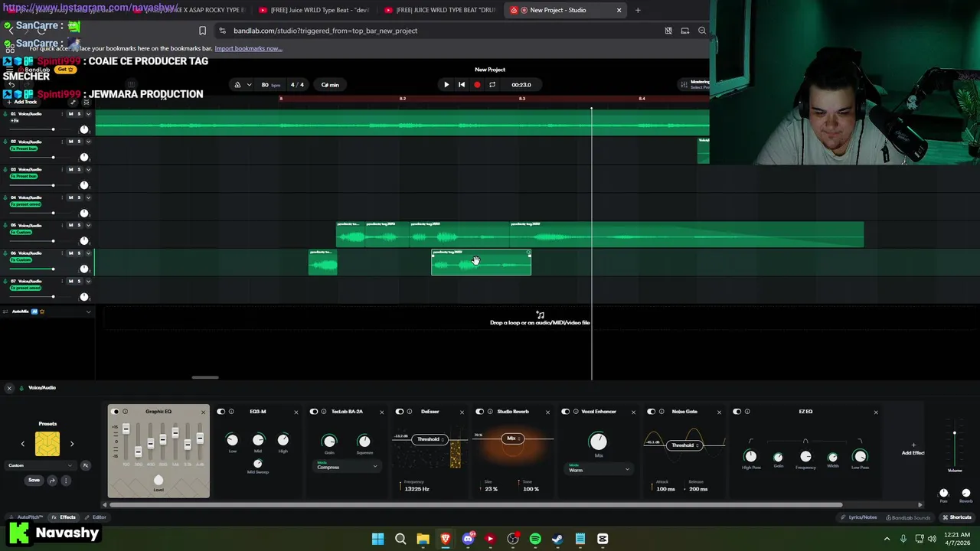Click the Fx bypass icon next to Custom
The height and width of the screenshot is (551, 980).
pos(86,465)
